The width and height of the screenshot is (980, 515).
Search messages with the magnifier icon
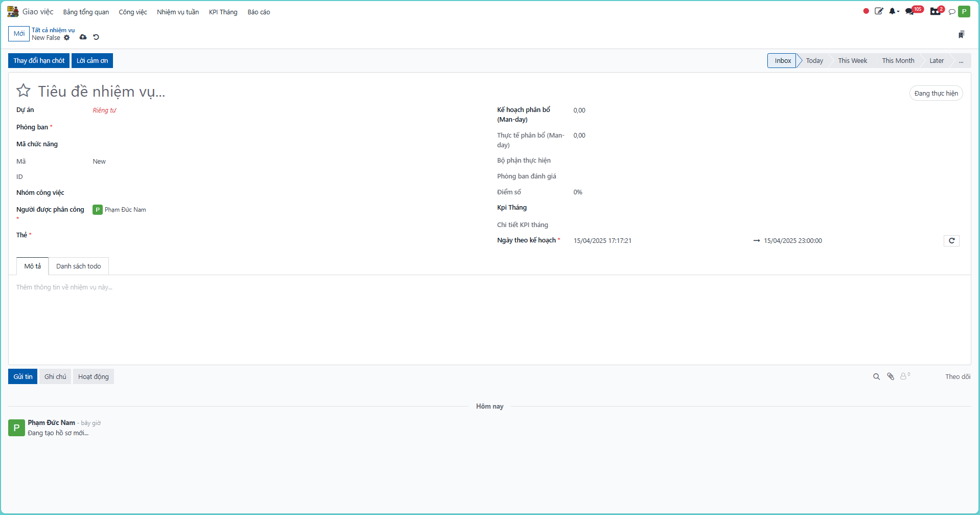(x=876, y=377)
